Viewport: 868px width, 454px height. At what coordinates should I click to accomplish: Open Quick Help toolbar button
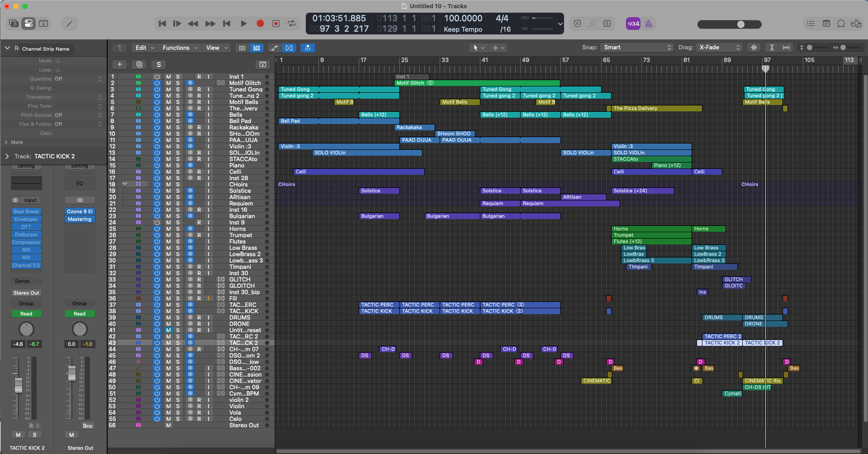pos(44,24)
